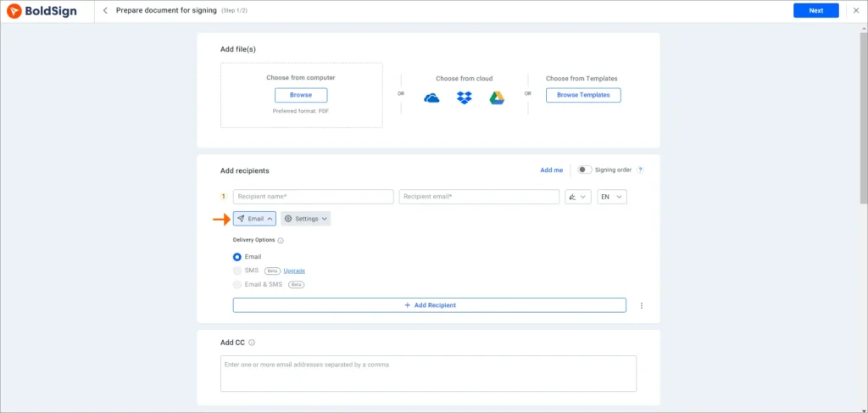Choose file from Google Drive
868x413 pixels.
point(497,98)
